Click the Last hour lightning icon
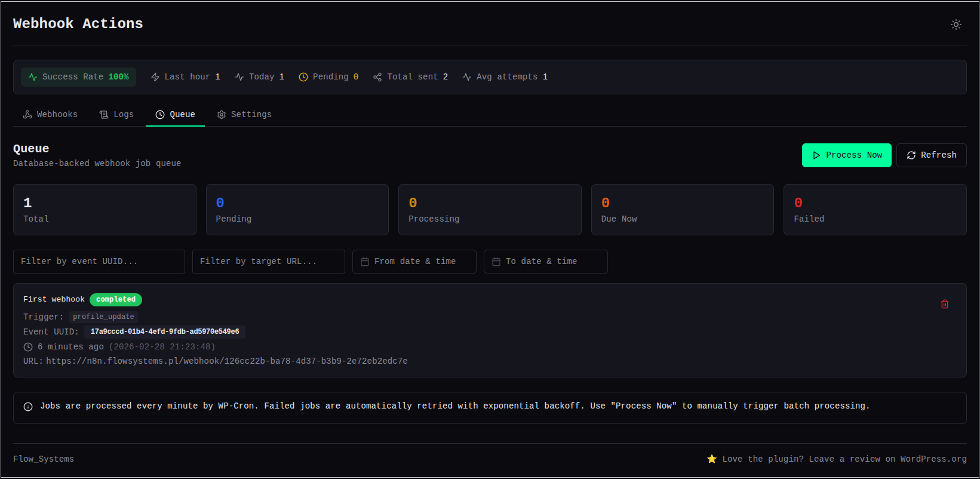980x479 pixels. pos(155,77)
